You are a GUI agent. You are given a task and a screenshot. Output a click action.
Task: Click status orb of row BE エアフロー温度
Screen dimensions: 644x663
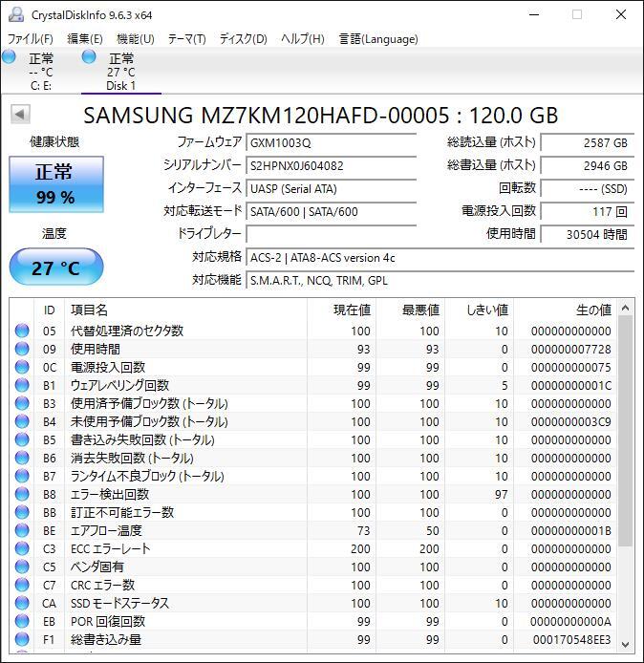pos(22,530)
